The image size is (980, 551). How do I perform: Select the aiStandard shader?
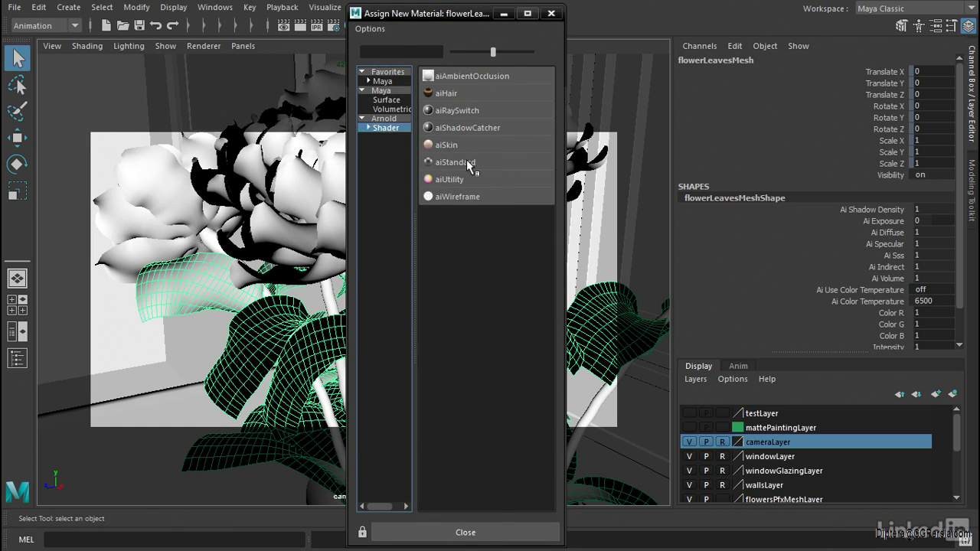pyautogui.click(x=487, y=162)
